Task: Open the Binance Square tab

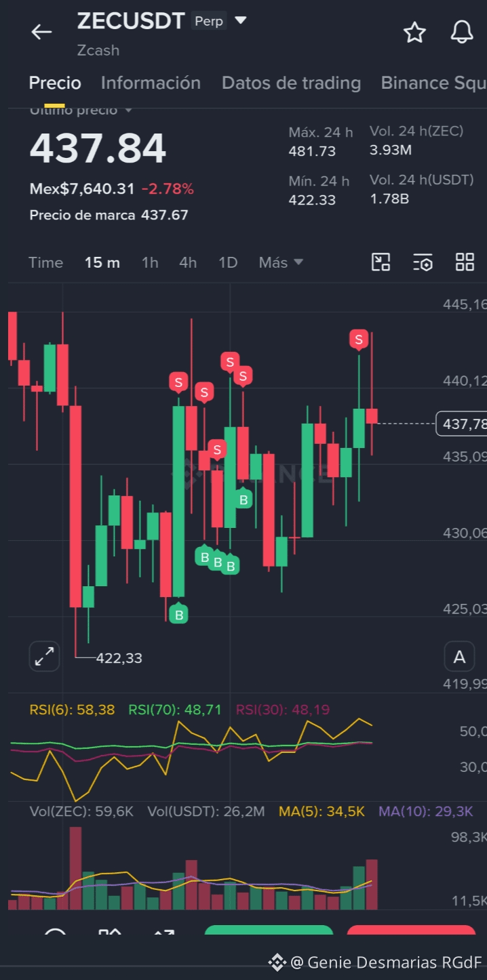Action: coord(433,83)
